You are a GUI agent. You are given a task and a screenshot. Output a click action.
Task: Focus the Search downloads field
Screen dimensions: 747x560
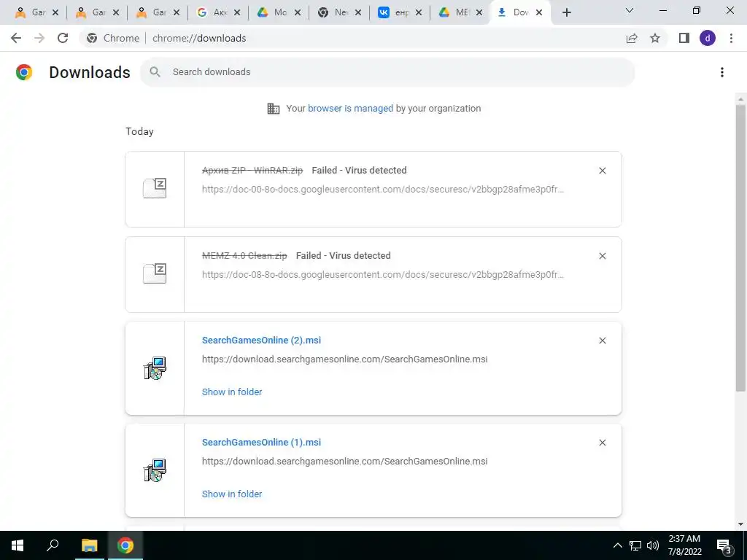click(x=387, y=72)
